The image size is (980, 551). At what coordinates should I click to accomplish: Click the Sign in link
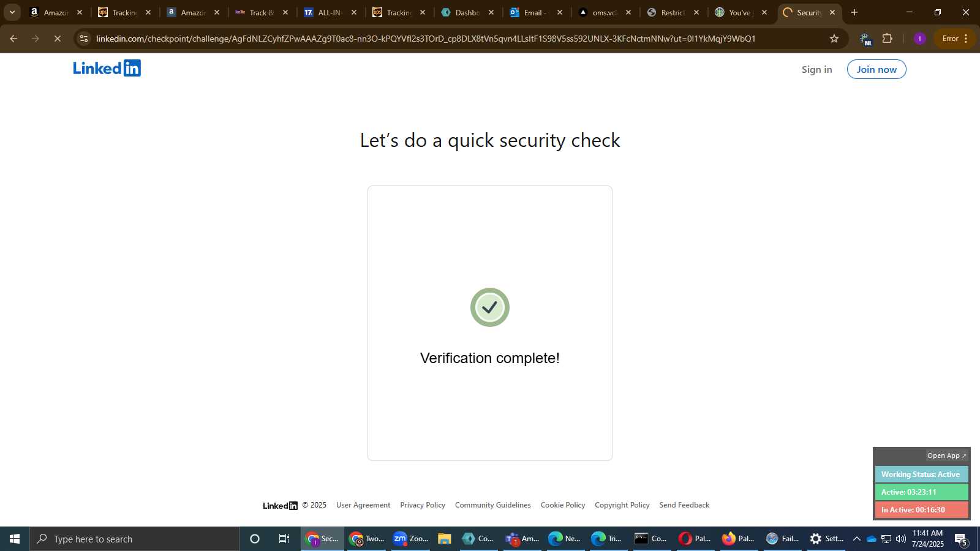tap(817, 69)
